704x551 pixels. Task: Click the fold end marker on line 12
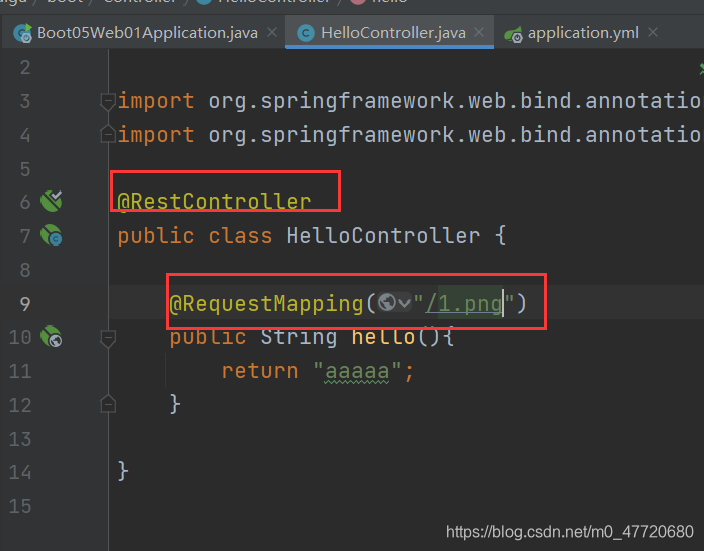pos(108,404)
